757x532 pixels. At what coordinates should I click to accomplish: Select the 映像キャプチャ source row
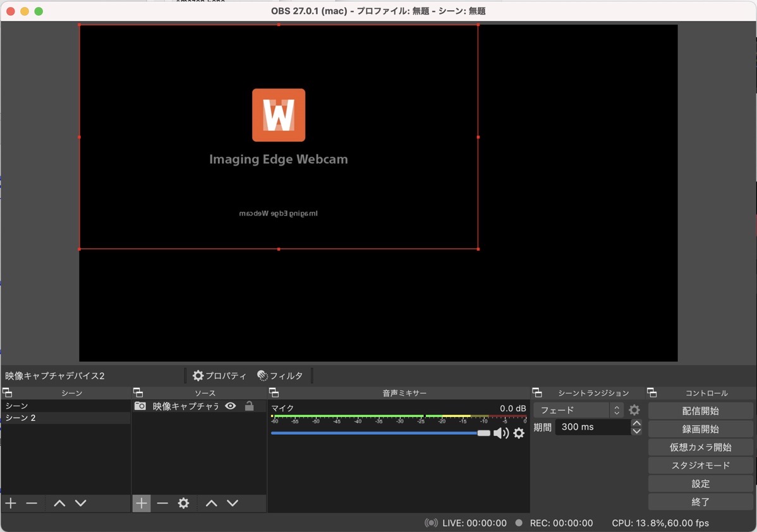[199, 406]
